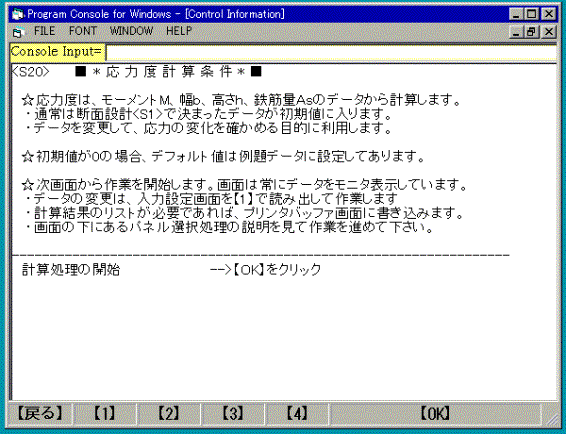Select panel button 【4】
The height and width of the screenshot is (434, 566).
297,413
